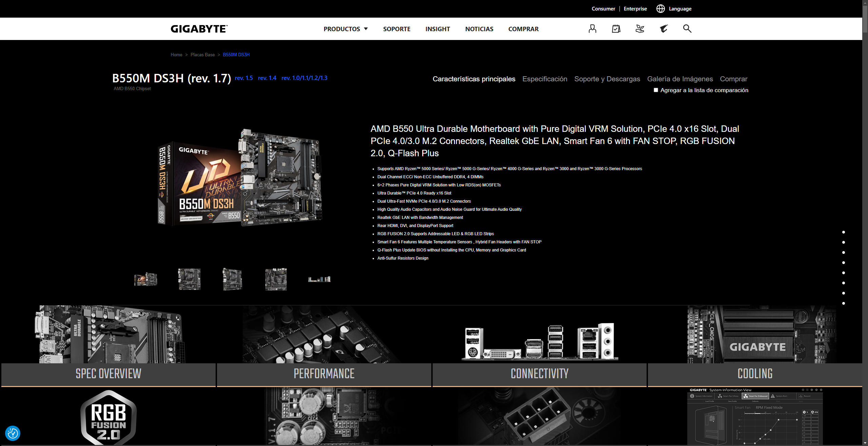This screenshot has height=446, width=868.
Task: Click 'Ultra Durable PCIe 4.0 Ready x16 Slot'
Action: point(414,193)
